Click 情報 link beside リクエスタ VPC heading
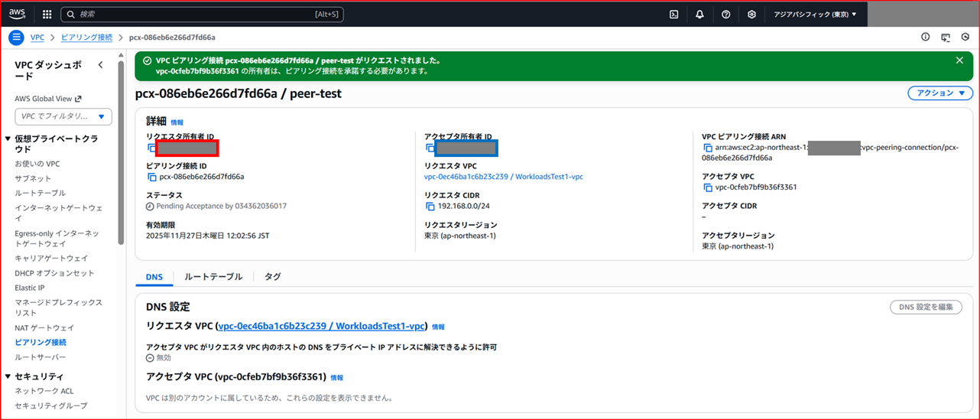 click(438, 327)
